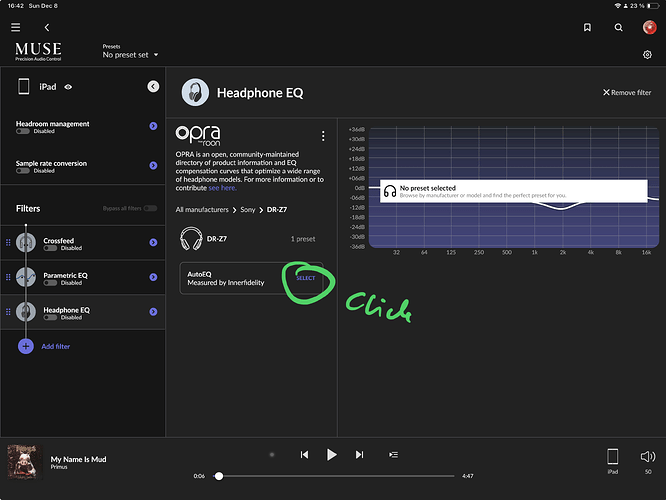Collapse the sidebar with the round arrow button
666x500 pixels.
coord(153,87)
